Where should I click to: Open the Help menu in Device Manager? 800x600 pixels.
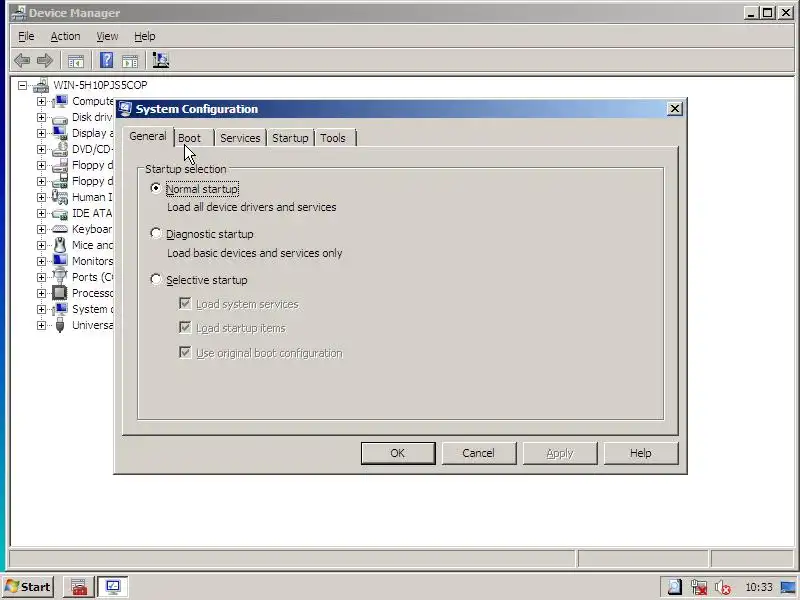pyautogui.click(x=145, y=36)
